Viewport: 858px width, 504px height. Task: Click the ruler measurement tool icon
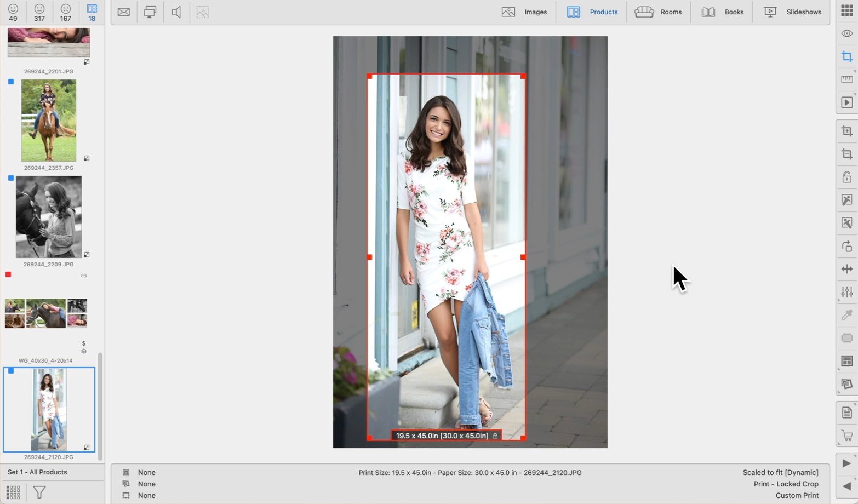click(846, 79)
